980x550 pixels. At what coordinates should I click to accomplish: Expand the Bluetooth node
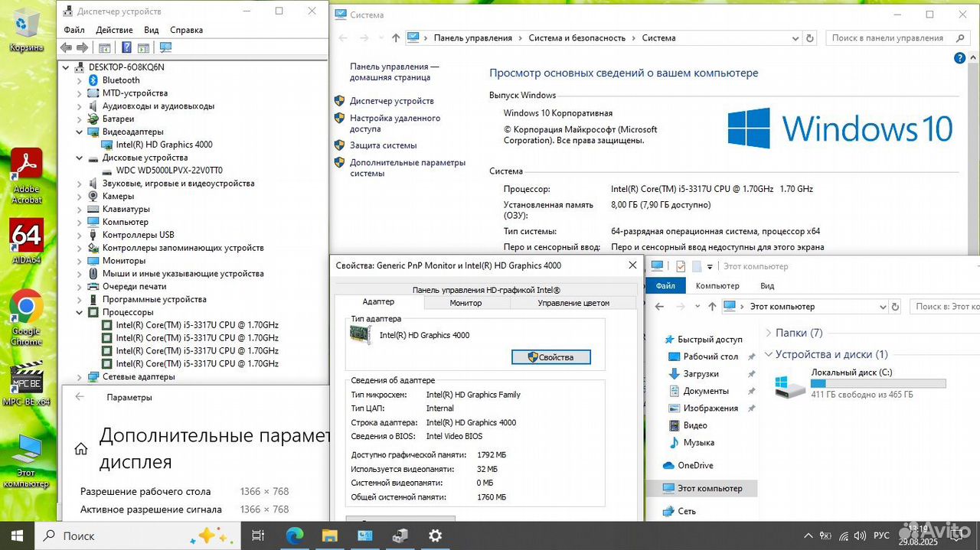point(80,80)
